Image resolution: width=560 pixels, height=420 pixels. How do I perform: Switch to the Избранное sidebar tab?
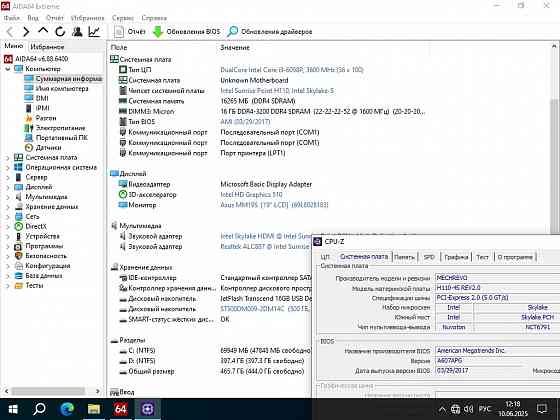[x=47, y=47]
